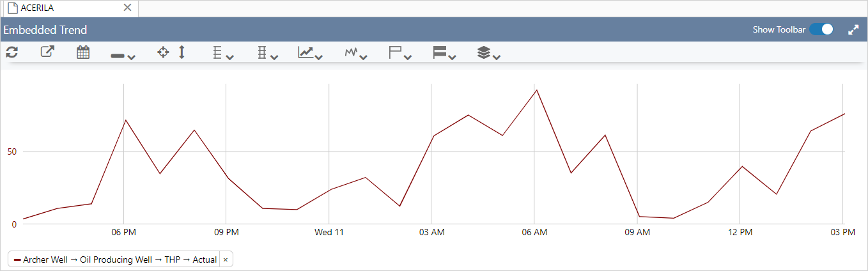
Task: Click the refresh trend icon
Action: [12, 52]
